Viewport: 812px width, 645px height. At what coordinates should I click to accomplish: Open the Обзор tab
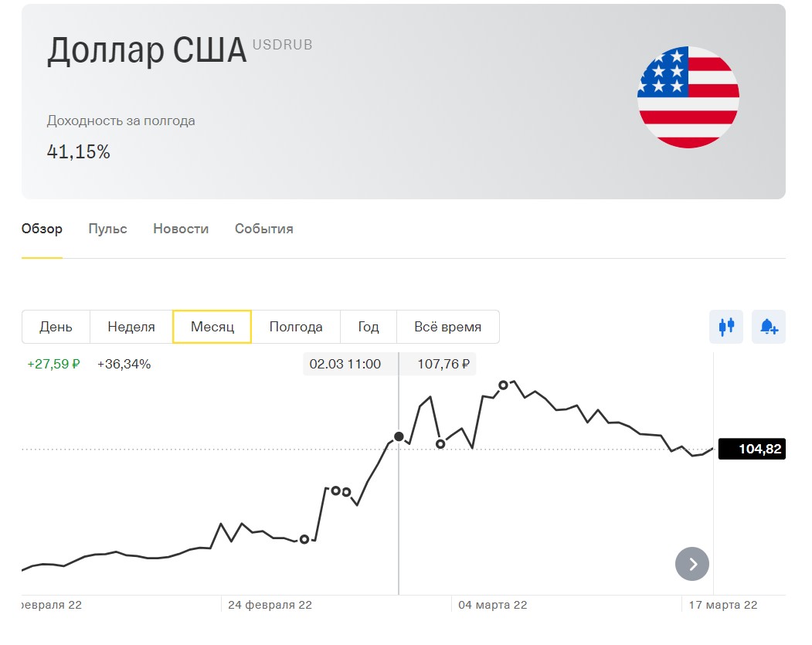click(42, 229)
